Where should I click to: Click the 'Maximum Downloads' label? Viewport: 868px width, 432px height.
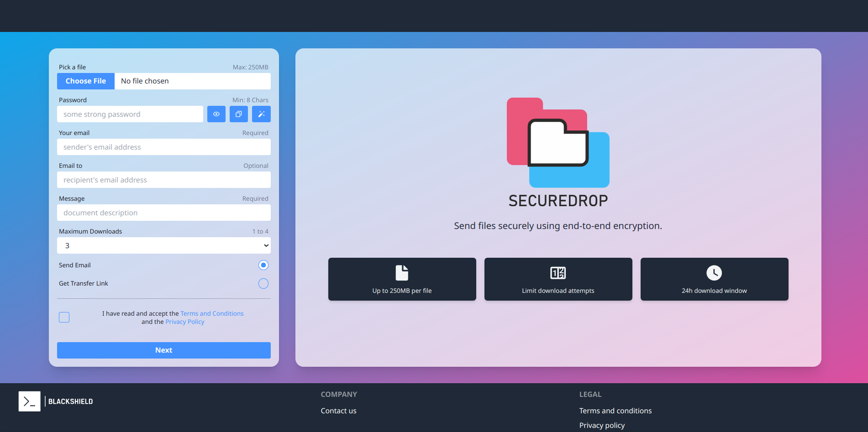(x=90, y=231)
